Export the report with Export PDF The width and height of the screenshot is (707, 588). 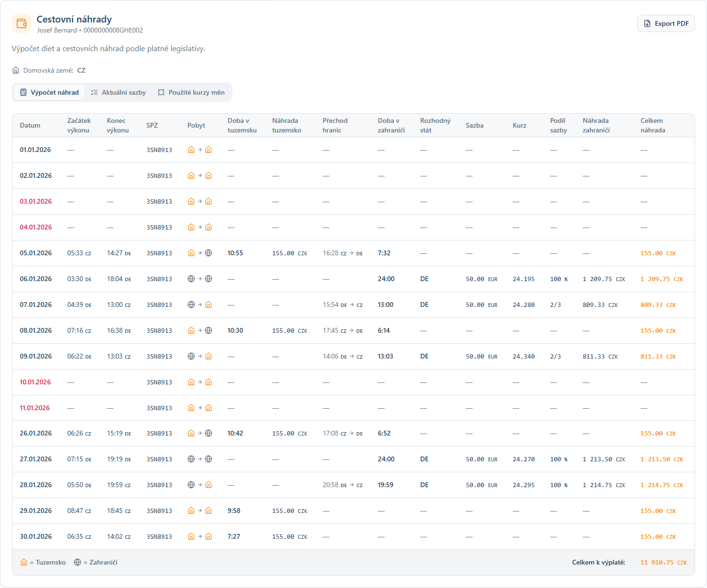[x=665, y=23]
